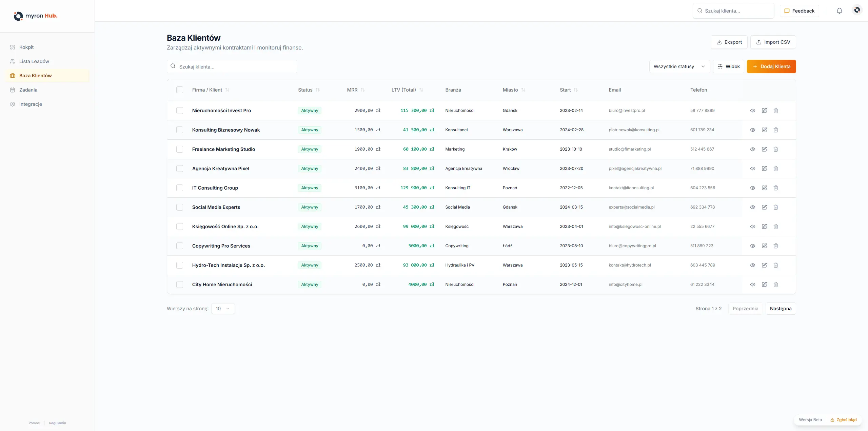Viewport: 868px width, 431px height.
Task: Expand the rows per page dropdown
Action: tap(223, 309)
